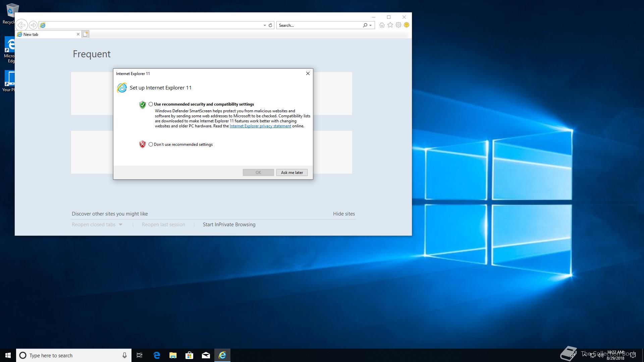Select the Microsoft Edge desktop shortcut
Image resolution: width=644 pixels, height=362 pixels.
point(9,50)
